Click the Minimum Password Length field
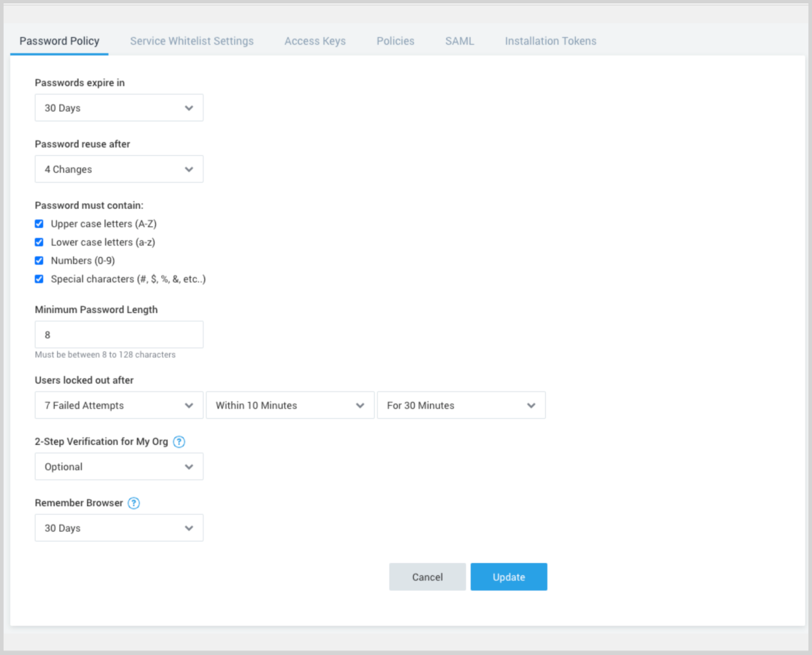The height and width of the screenshot is (655, 812). 119,335
